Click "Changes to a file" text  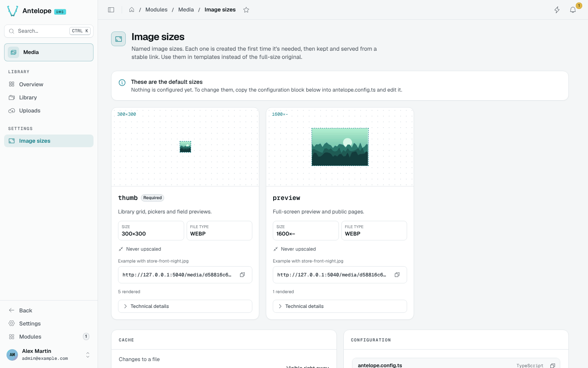coord(139,359)
